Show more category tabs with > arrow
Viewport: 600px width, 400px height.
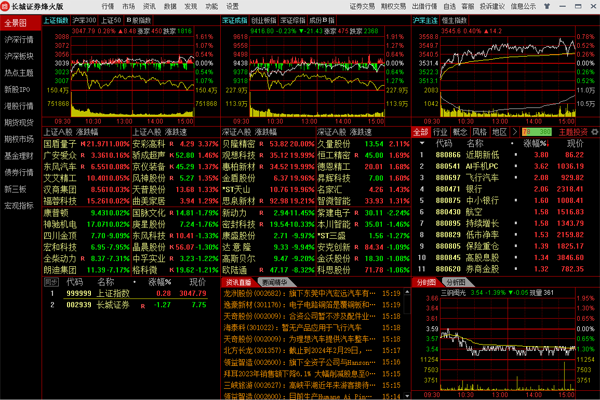515,132
